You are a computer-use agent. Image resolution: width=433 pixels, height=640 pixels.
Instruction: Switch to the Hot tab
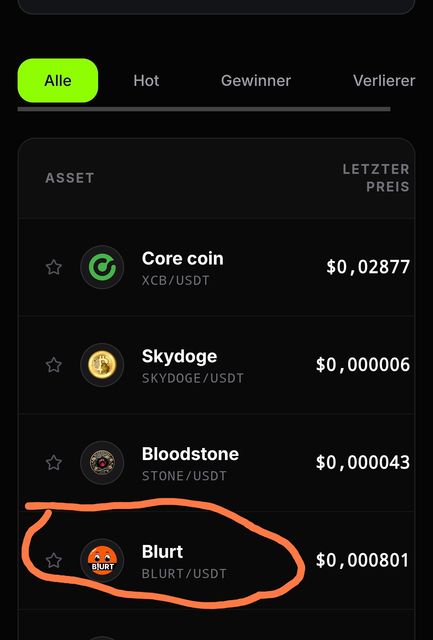146,80
